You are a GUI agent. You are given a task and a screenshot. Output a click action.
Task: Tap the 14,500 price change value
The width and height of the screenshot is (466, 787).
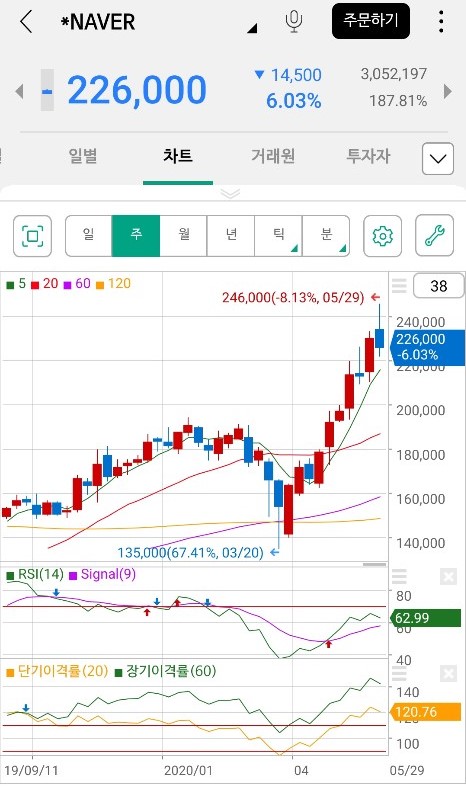click(296, 75)
